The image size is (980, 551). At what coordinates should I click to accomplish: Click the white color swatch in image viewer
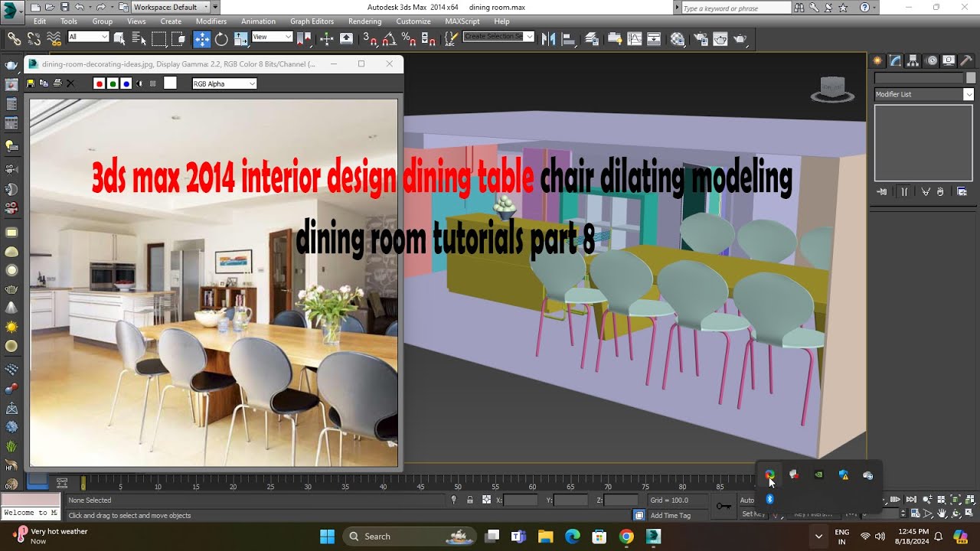pyautogui.click(x=170, y=83)
